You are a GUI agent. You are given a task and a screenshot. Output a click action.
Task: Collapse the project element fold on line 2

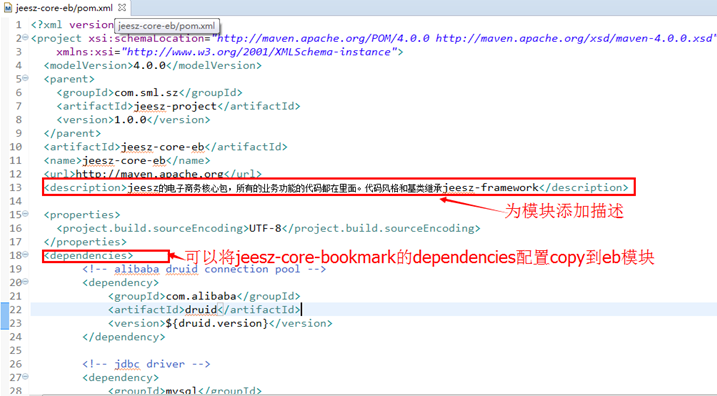coord(26,37)
